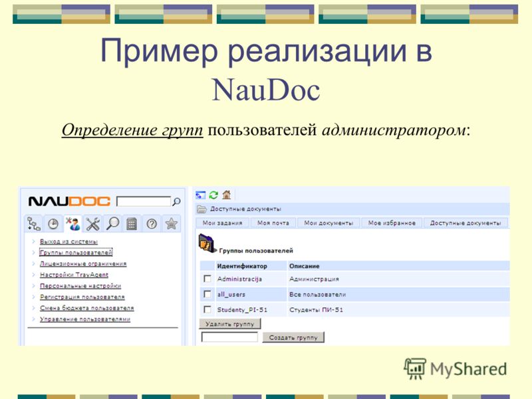The width and height of the screenshot is (532, 399).
Task: Switch to the Моя почта tab
Action: point(273,223)
